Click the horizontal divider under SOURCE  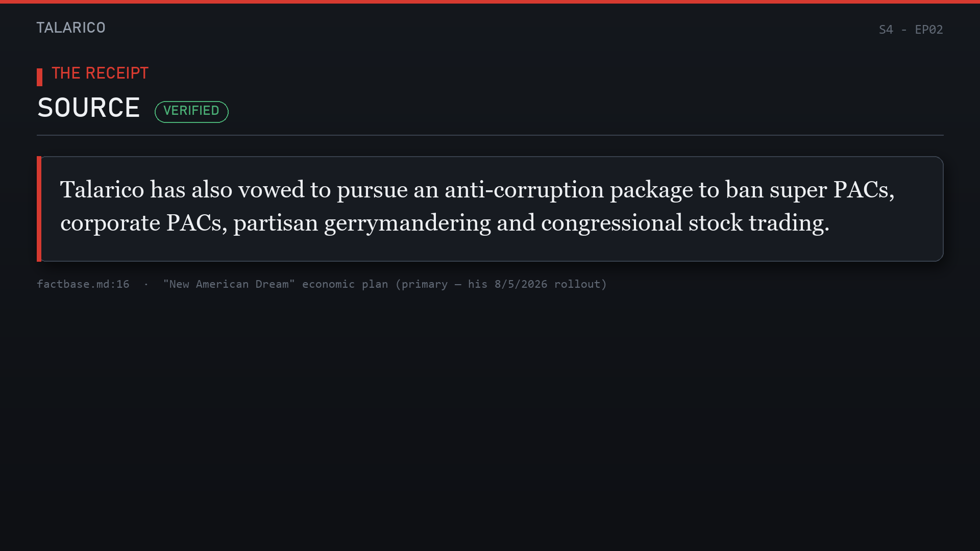490,135
